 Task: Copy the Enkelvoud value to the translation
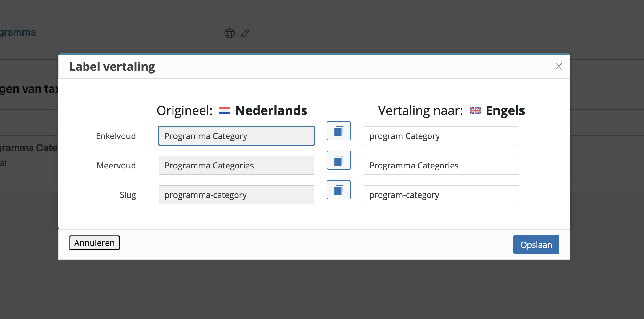(x=339, y=131)
